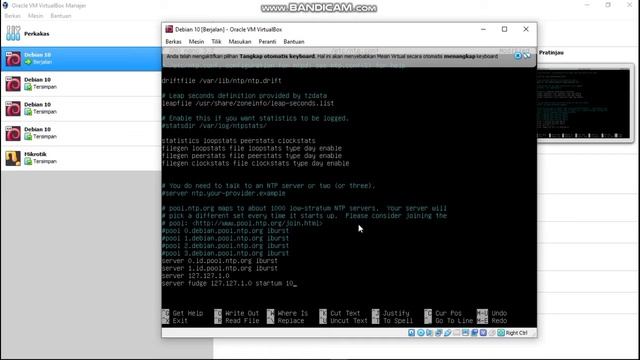Viewport: 640px width, 360px height.
Task: Click the audio status icon in VM status bar
Action: click(429, 333)
